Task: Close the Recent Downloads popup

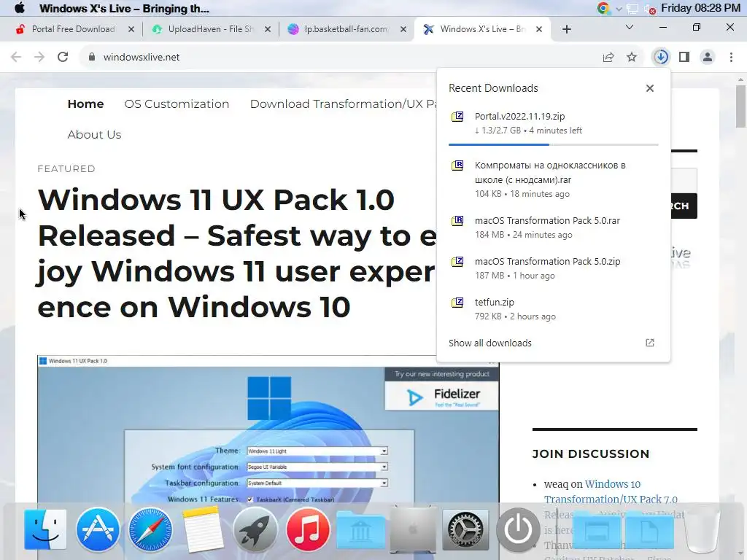Action: [650, 88]
